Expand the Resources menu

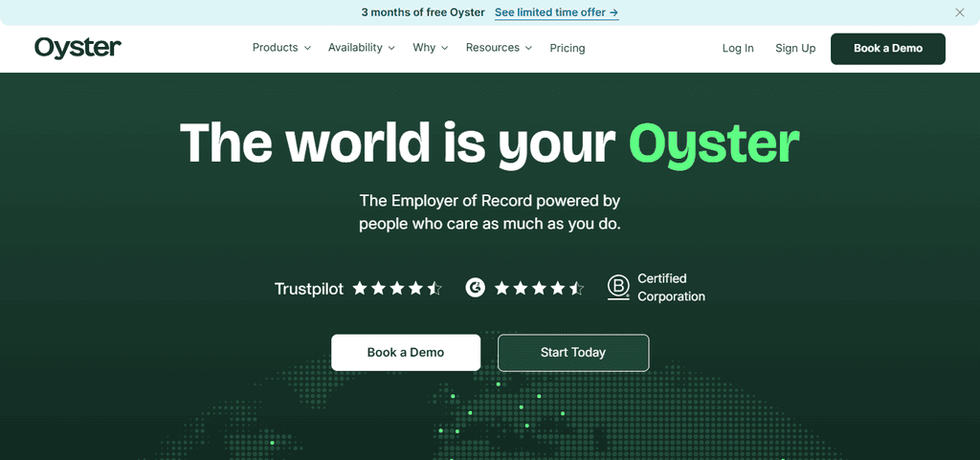click(x=499, y=48)
